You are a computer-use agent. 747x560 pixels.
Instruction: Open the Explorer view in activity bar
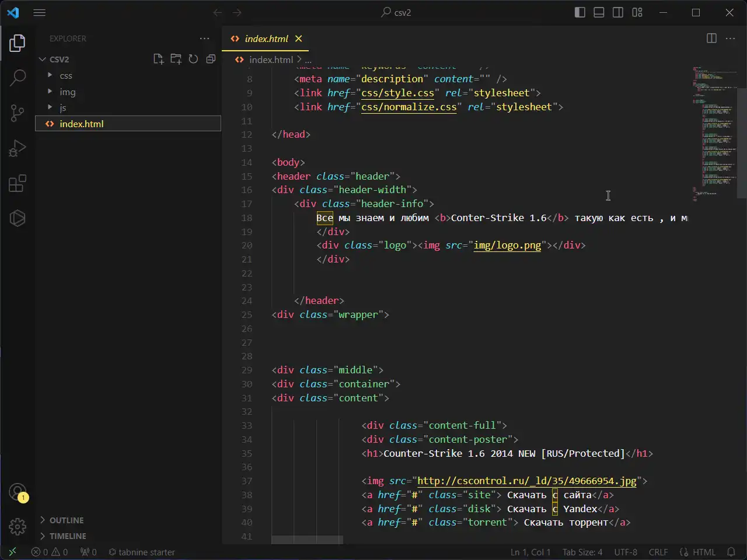(x=18, y=43)
